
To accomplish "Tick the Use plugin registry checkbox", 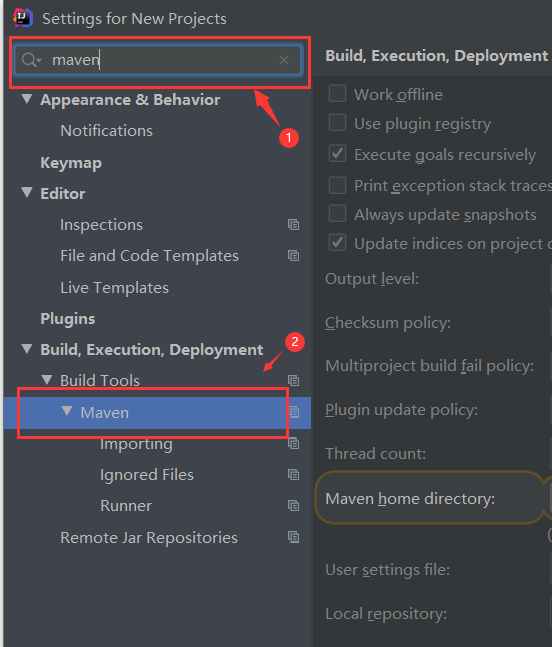I will 337,123.
